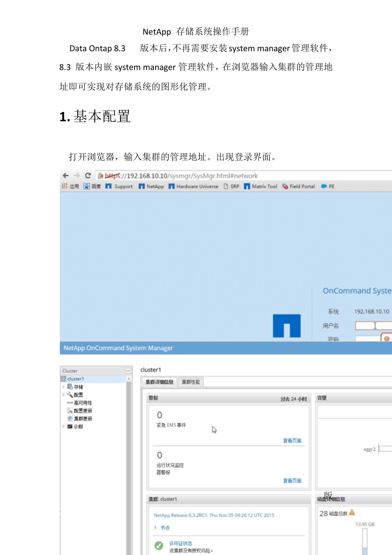Click the green license status checkmark icon
This screenshot has height=555, width=392.
[x=159, y=546]
